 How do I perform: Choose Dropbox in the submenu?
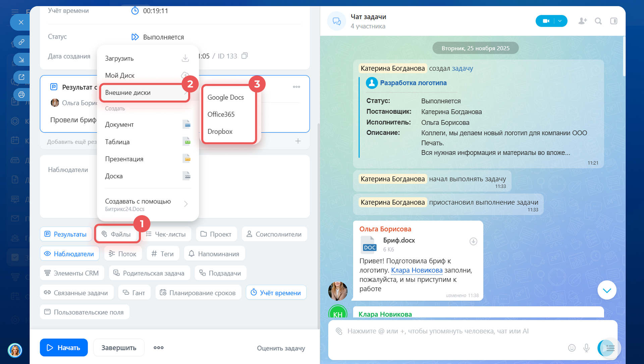point(220,131)
